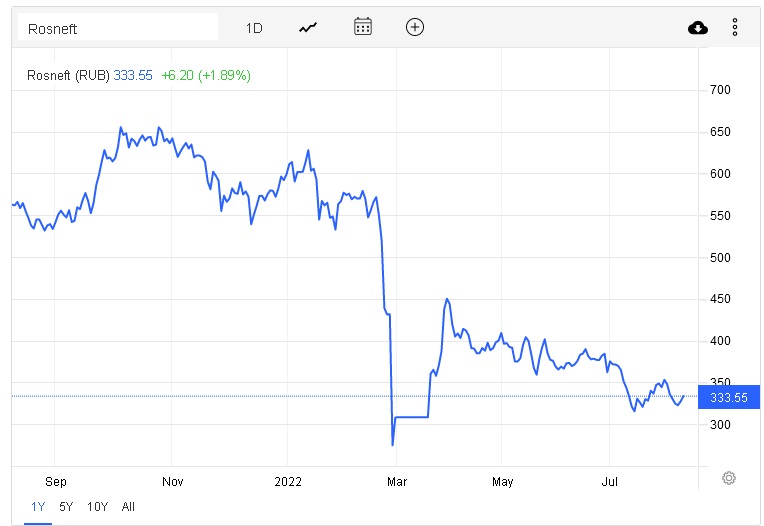This screenshot has width=764, height=526.
Task: Open the 1D interval selector
Action: pos(254,28)
